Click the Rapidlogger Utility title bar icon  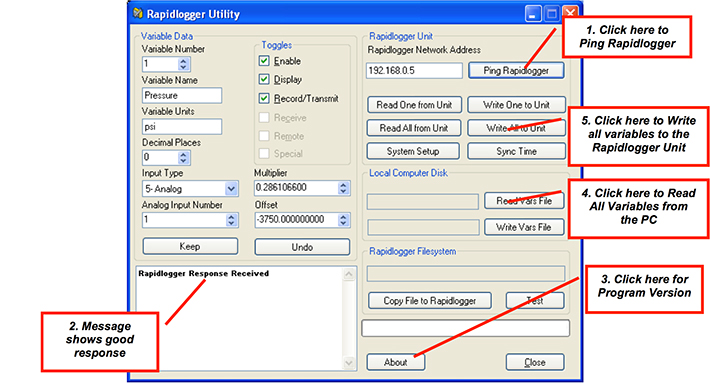[138, 14]
